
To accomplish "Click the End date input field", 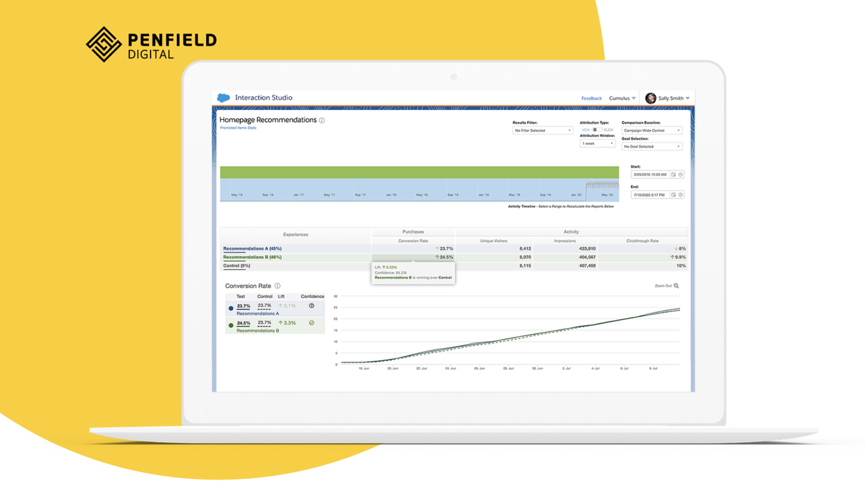I will pos(650,195).
